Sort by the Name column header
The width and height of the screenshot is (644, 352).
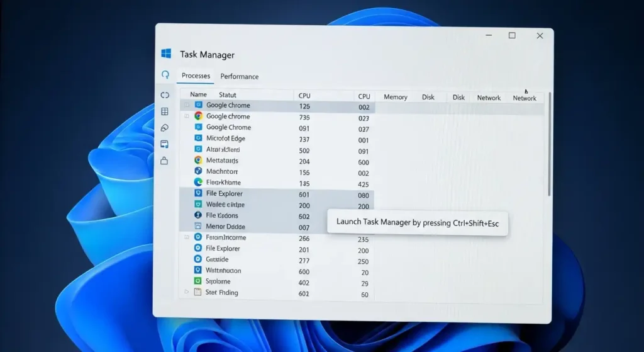pos(198,94)
